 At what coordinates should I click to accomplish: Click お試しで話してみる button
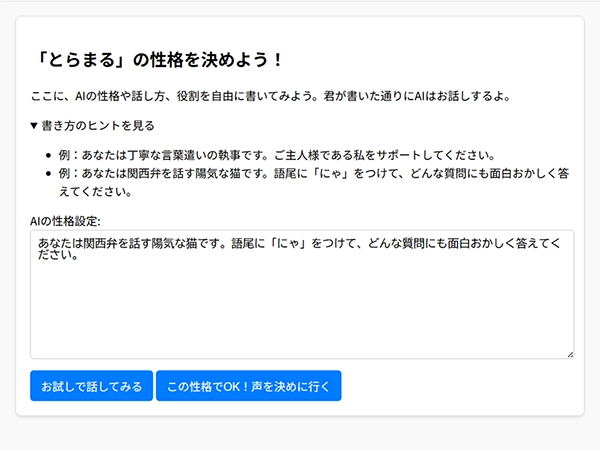click(x=91, y=385)
